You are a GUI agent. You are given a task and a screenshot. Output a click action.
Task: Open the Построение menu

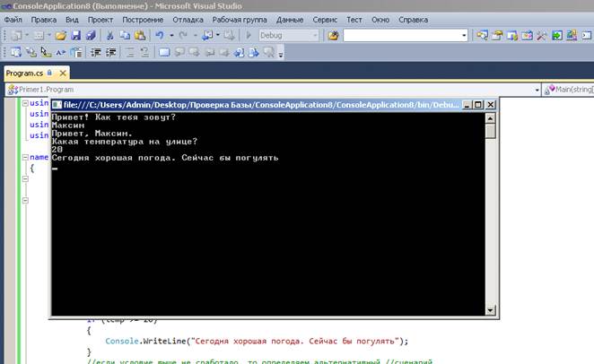pos(143,20)
